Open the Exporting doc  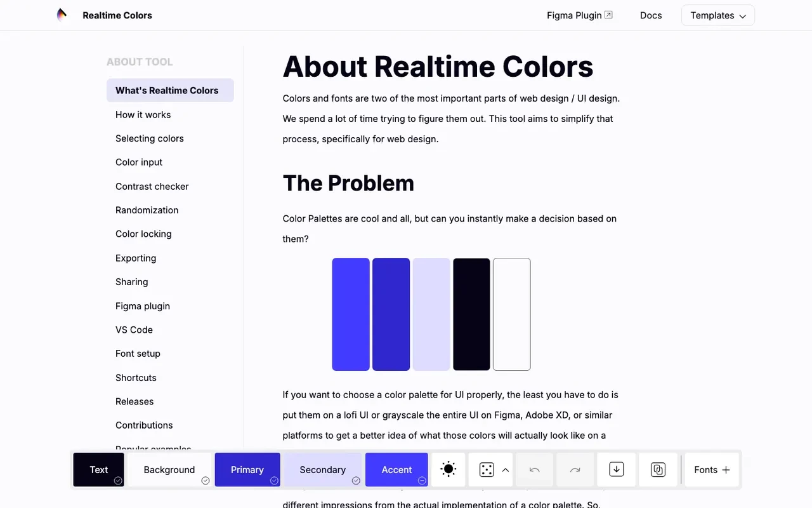coord(136,258)
